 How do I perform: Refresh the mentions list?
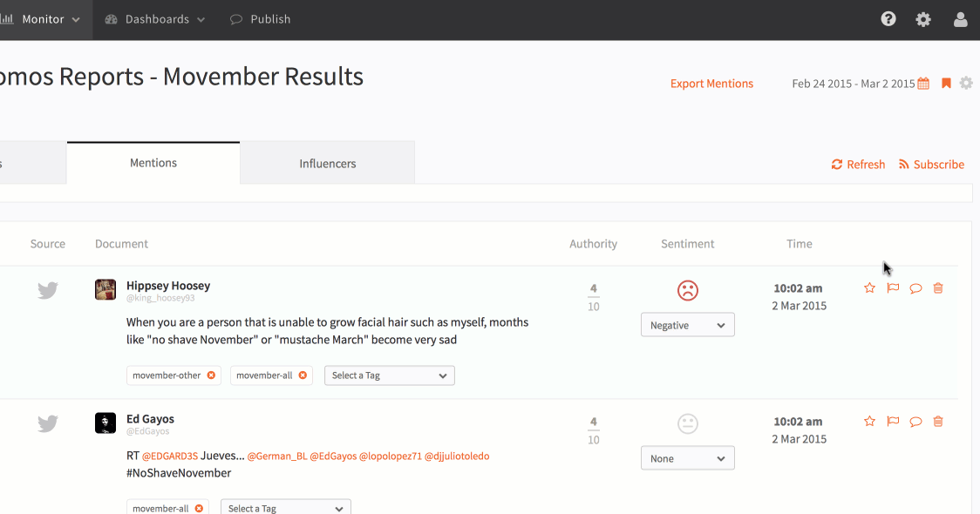click(858, 165)
